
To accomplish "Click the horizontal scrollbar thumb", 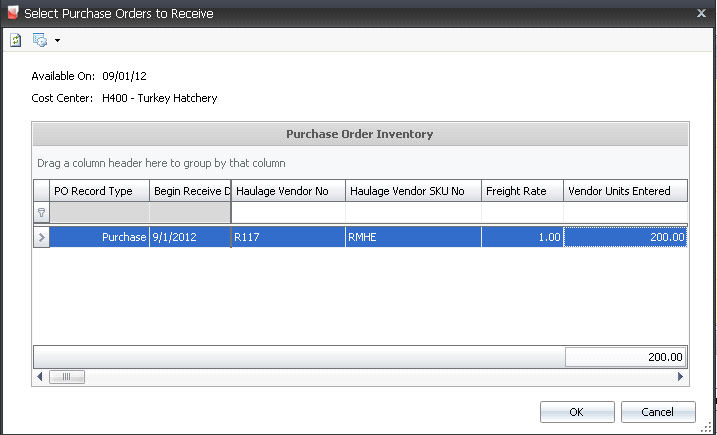I will pos(67,377).
